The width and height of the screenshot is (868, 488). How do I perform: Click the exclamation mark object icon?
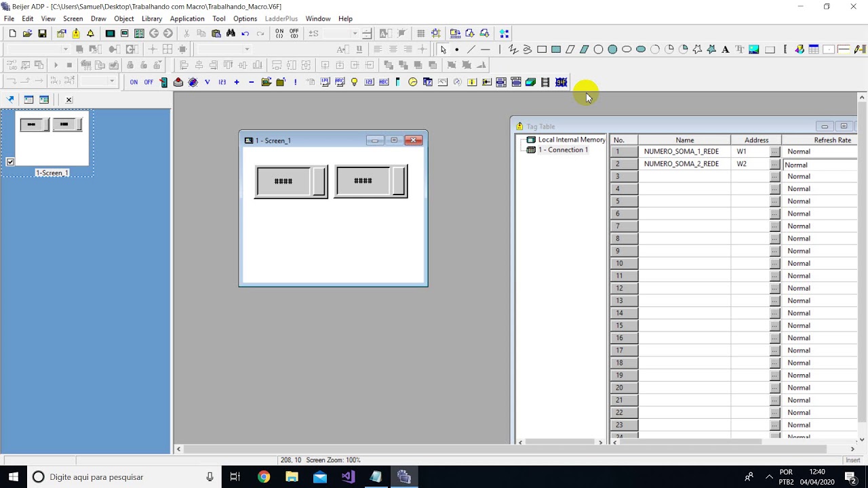click(x=295, y=82)
